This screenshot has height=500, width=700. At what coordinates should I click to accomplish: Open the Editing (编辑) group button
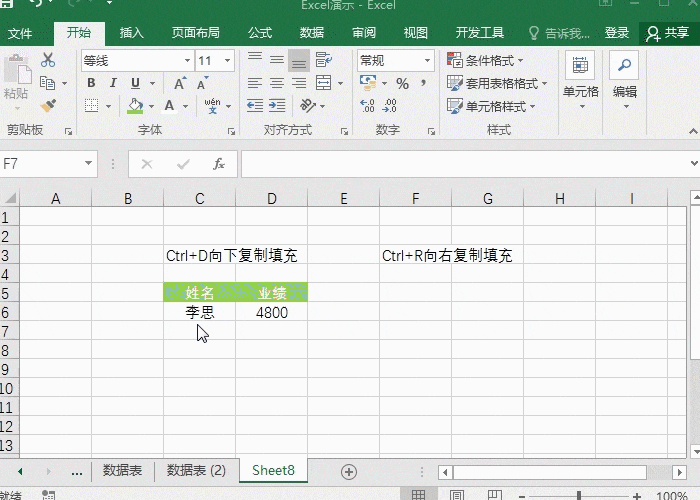[625, 82]
